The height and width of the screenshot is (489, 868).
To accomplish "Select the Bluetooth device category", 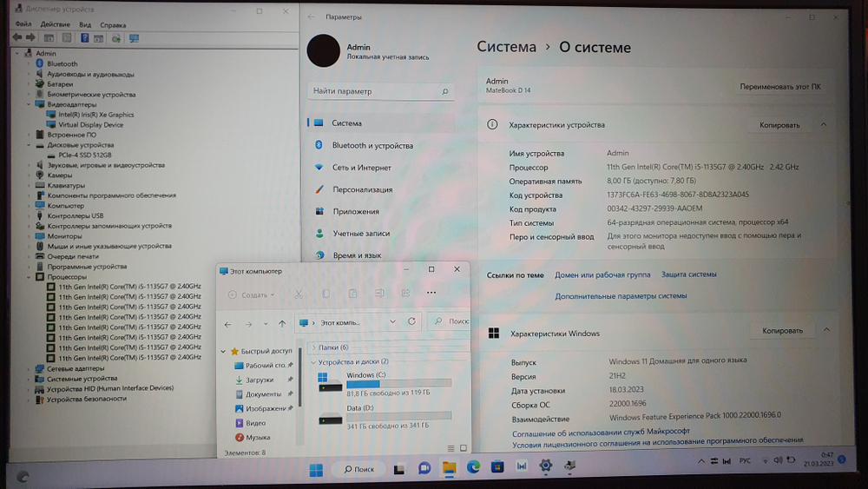I will coord(62,63).
